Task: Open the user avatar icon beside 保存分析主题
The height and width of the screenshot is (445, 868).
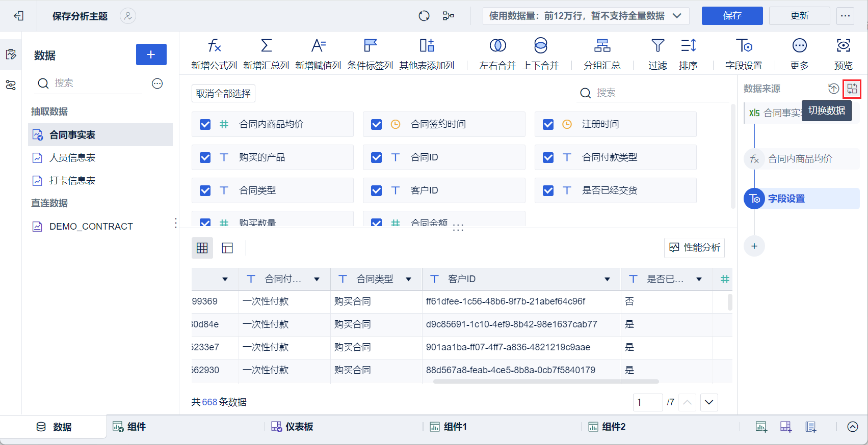Action: [128, 16]
